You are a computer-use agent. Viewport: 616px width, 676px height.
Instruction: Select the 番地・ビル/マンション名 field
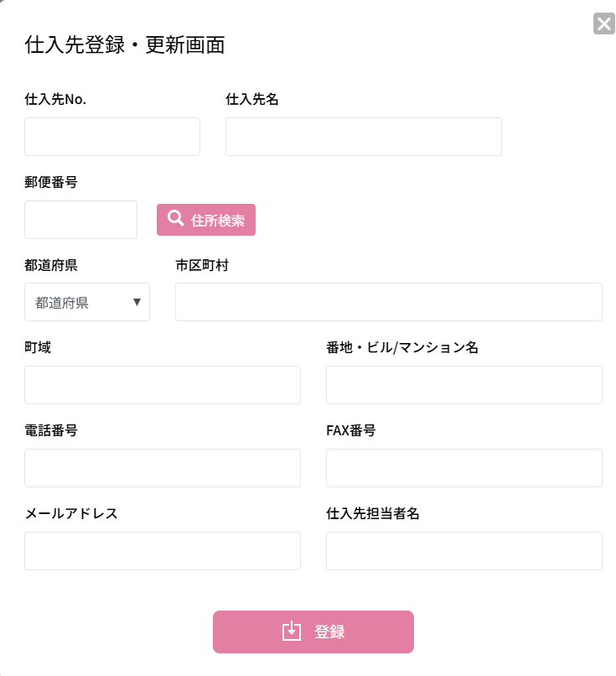coord(463,385)
